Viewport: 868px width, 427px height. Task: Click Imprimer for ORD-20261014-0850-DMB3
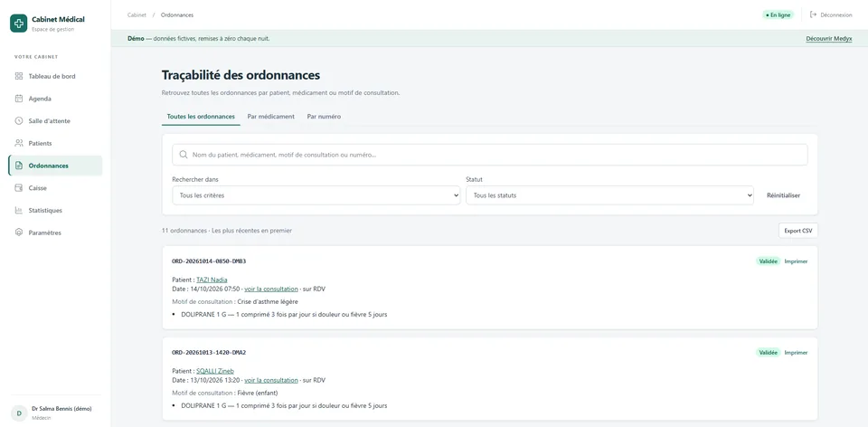(796, 261)
